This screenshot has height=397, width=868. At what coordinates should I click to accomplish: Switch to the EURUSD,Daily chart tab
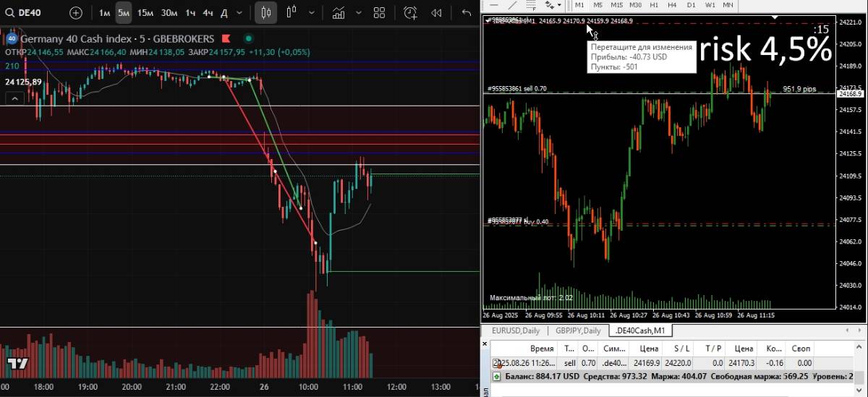516,330
